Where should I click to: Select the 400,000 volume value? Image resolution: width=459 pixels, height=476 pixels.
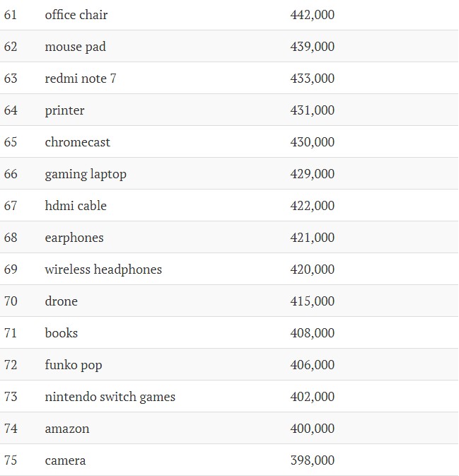point(313,429)
